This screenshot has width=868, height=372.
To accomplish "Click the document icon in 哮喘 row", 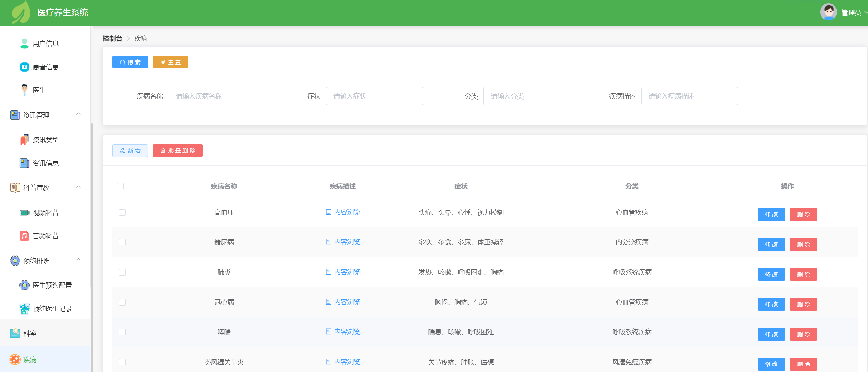I will (328, 332).
